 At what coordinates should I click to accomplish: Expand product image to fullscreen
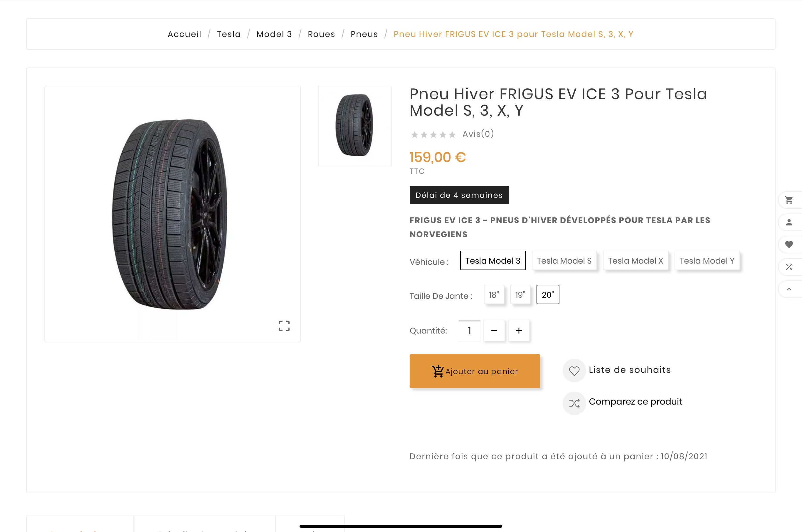pyautogui.click(x=284, y=326)
